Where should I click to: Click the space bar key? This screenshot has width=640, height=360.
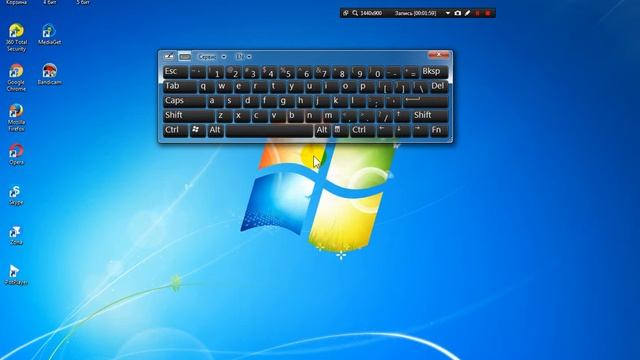269,130
